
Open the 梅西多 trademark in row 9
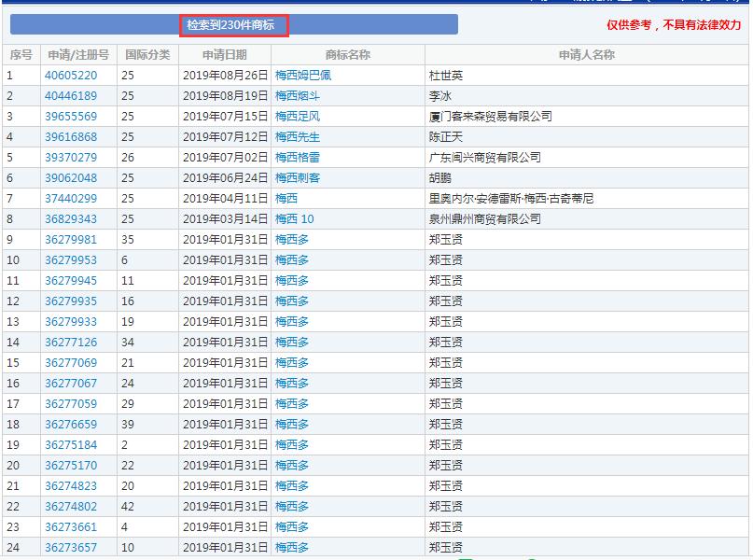(x=292, y=239)
